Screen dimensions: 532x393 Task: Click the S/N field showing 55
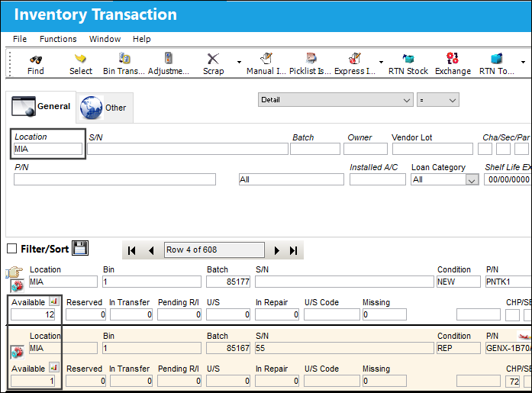(x=344, y=348)
